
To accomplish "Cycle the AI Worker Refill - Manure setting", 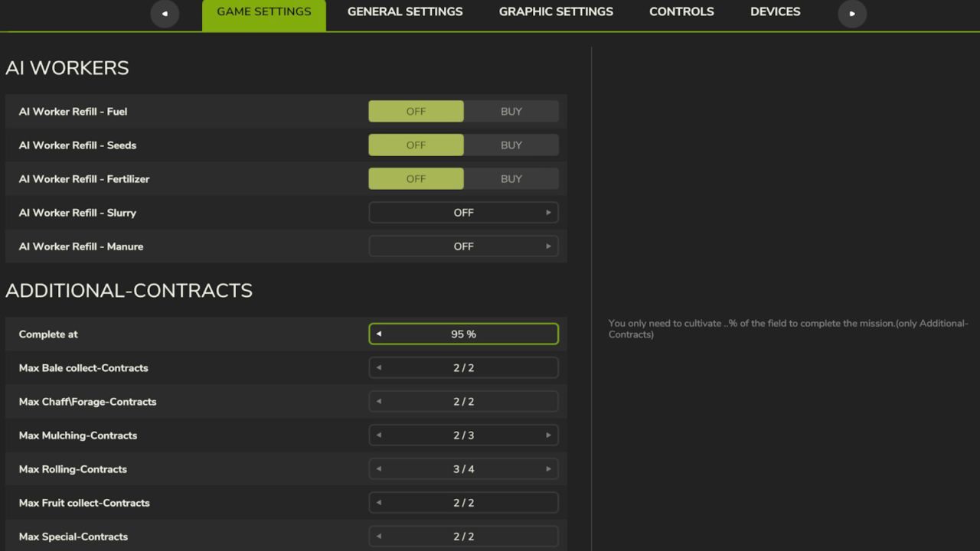I will tap(549, 246).
